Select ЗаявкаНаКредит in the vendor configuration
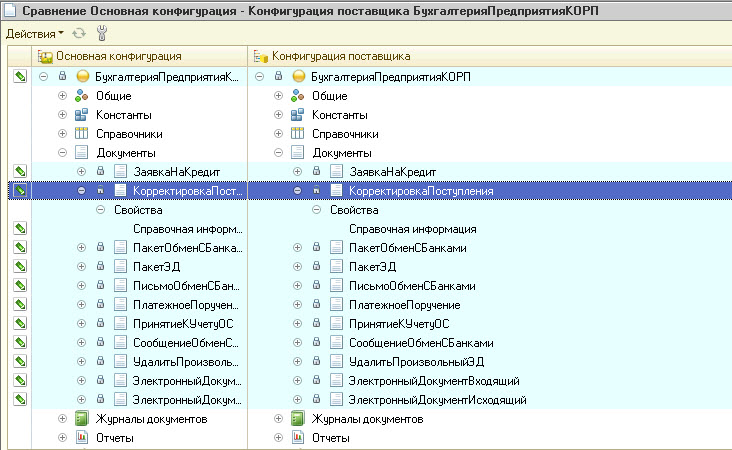732x450 pixels. (x=393, y=172)
